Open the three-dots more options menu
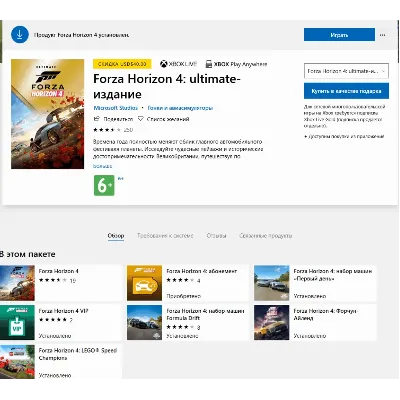 [x=382, y=35]
